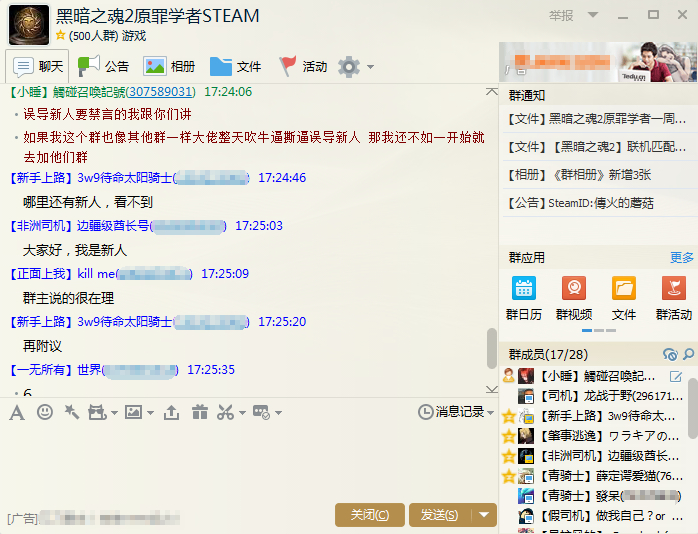Click the magic emoticon wand icon
The height and width of the screenshot is (534, 698).
pos(72,413)
